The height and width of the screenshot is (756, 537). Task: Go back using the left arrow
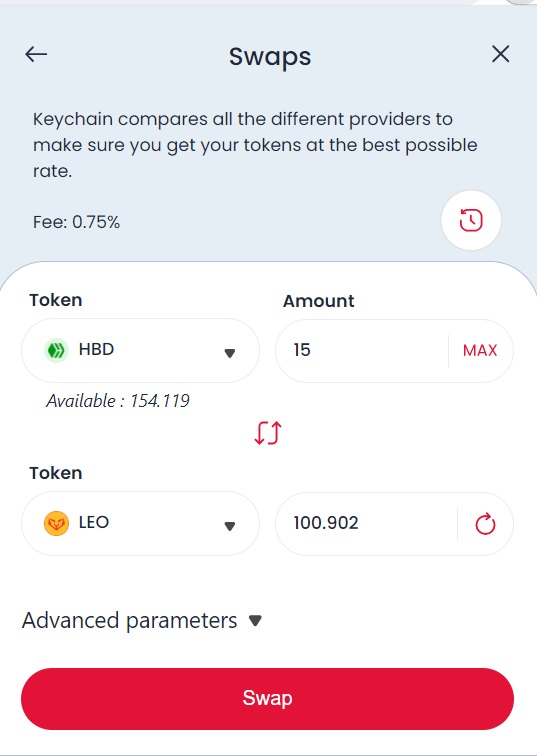(36, 54)
